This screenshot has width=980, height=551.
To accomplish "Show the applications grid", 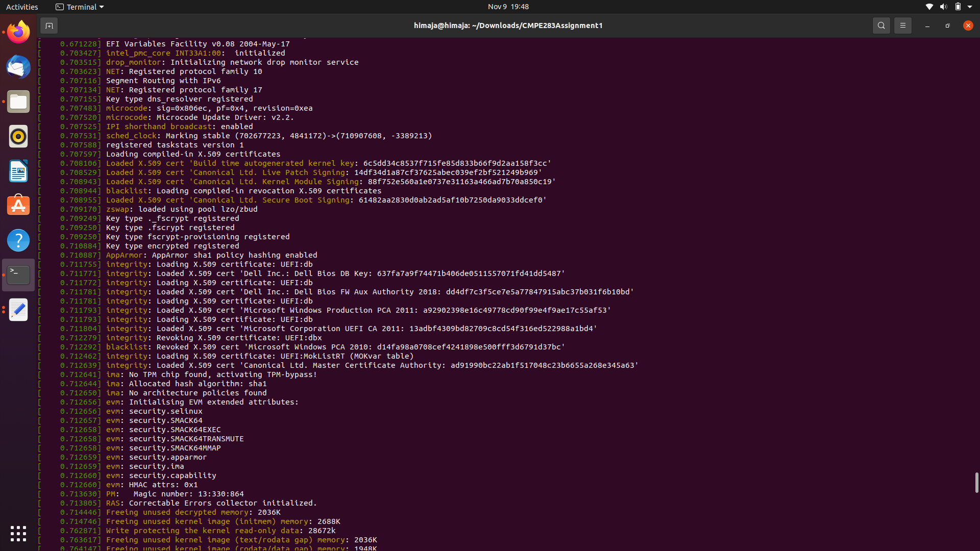I will click(x=18, y=534).
